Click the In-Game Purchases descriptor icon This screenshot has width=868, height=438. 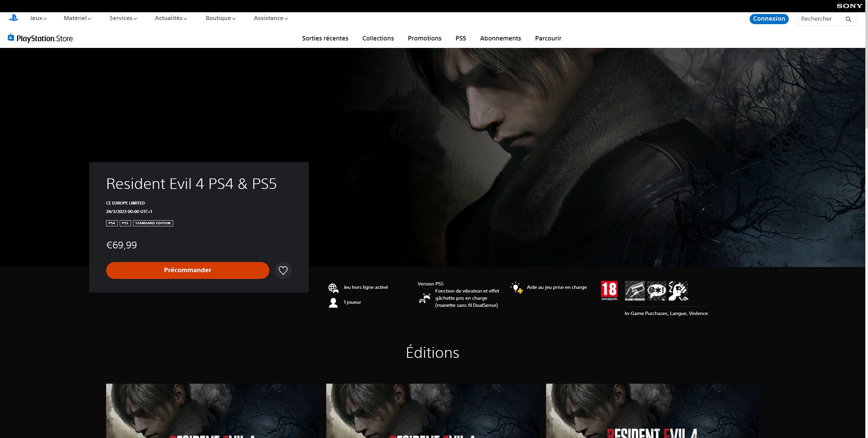pos(635,291)
